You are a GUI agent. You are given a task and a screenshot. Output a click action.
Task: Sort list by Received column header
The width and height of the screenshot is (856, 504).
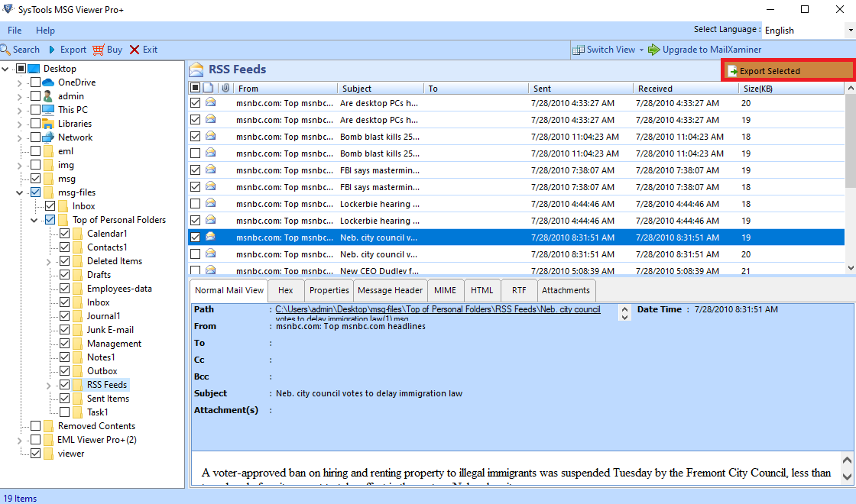pos(685,88)
